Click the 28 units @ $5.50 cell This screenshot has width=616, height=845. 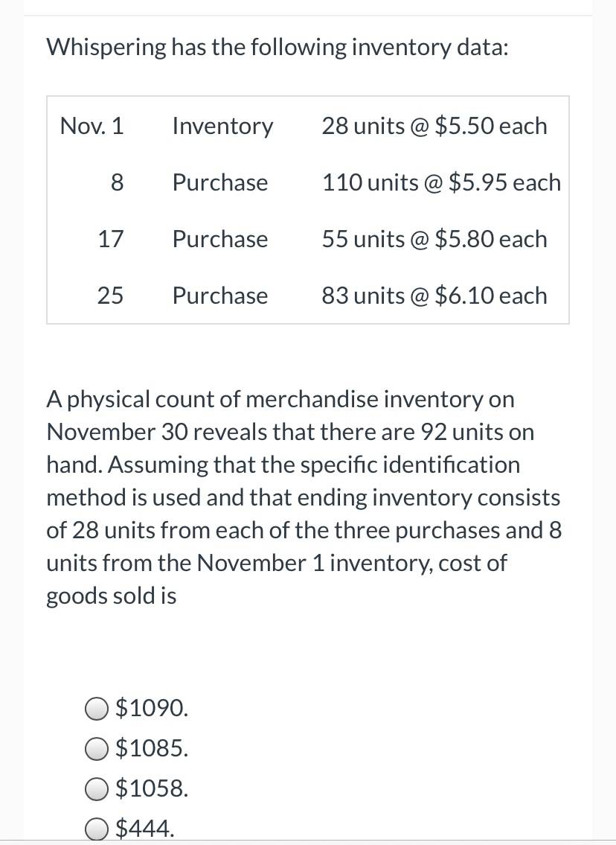coord(434,126)
